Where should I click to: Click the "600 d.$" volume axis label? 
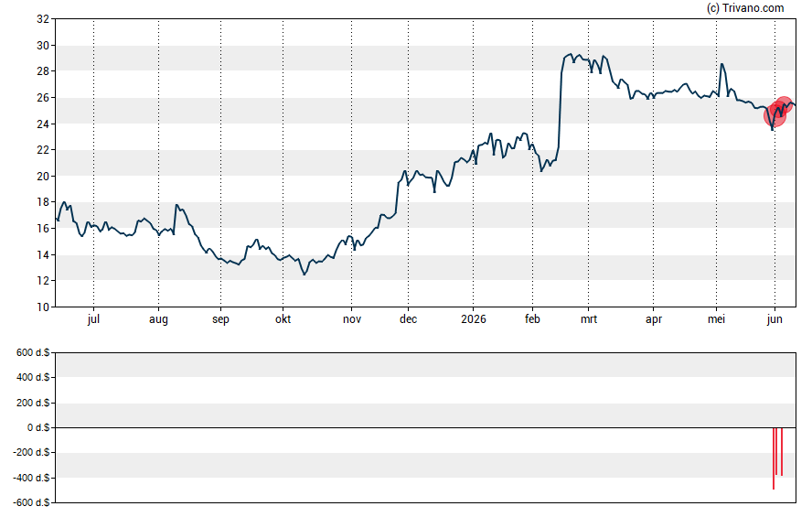pyautogui.click(x=33, y=353)
